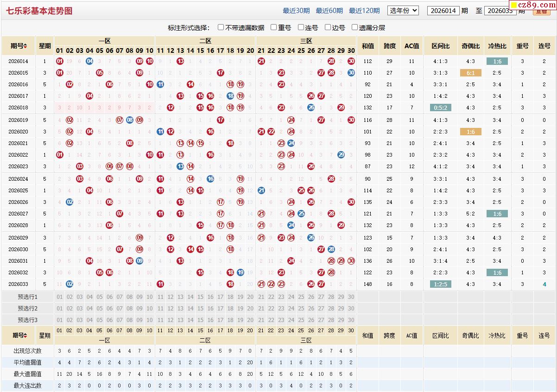Click the orange 6:1 cell in row 2026015
The image size is (557, 392).
click(470, 73)
